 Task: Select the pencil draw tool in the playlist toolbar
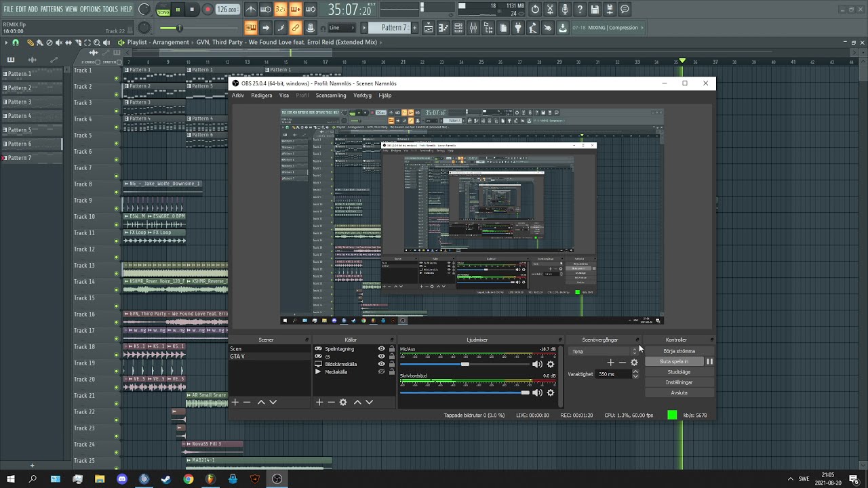[31, 42]
